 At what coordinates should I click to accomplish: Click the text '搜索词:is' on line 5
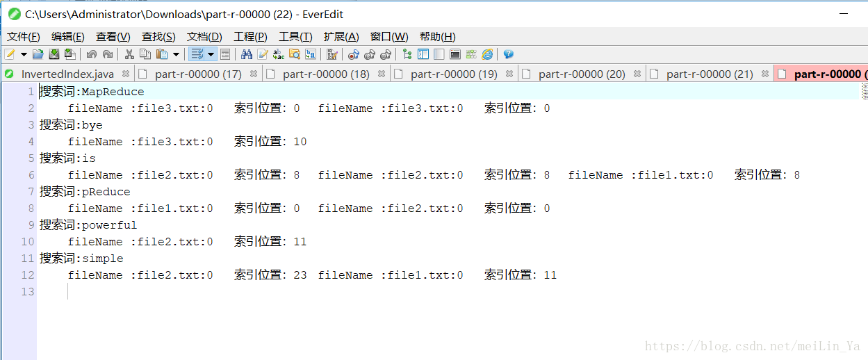(67, 158)
